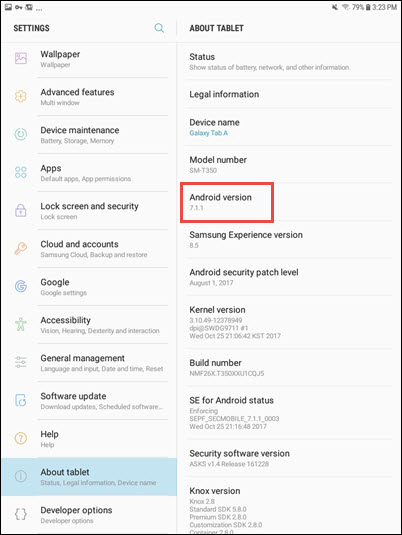This screenshot has height=535, width=402.
Task: Open the Status information entry
Action: tap(289, 61)
